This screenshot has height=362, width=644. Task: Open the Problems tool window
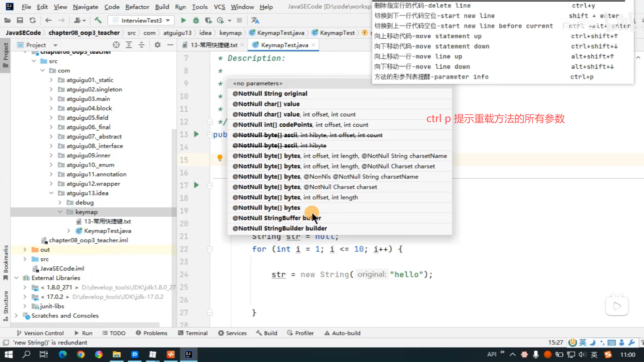coord(152,333)
